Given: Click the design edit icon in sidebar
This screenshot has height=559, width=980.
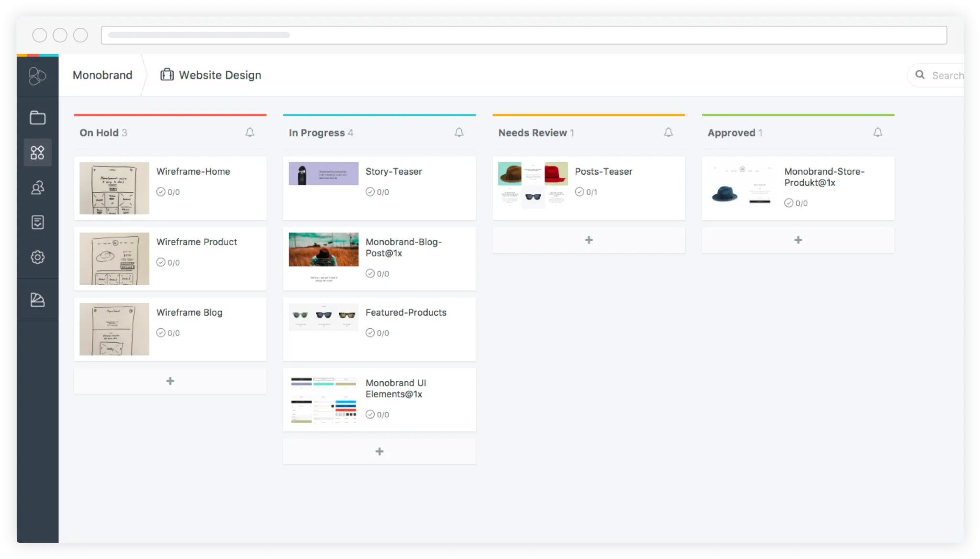Looking at the screenshot, I should click(37, 300).
